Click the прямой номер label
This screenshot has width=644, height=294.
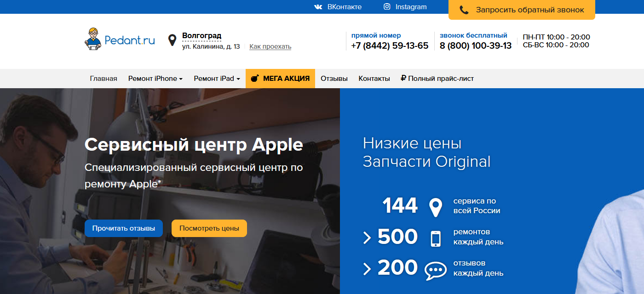coord(376,35)
